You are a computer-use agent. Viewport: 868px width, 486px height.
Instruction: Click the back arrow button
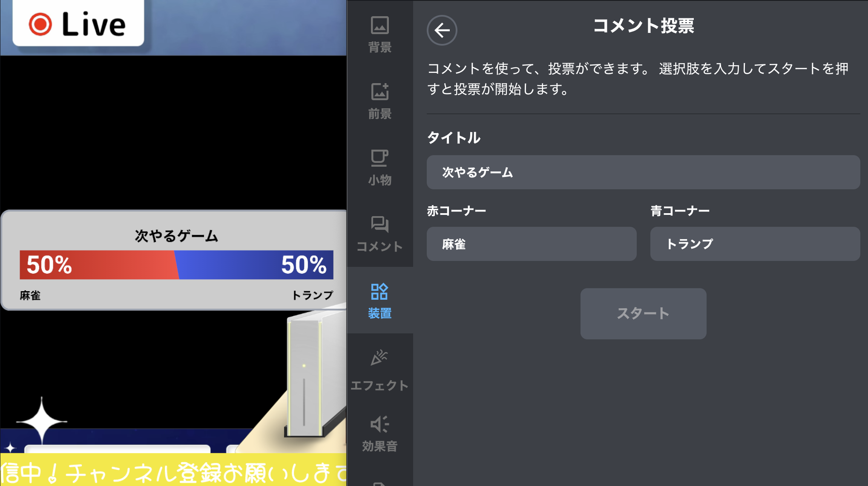pyautogui.click(x=442, y=30)
